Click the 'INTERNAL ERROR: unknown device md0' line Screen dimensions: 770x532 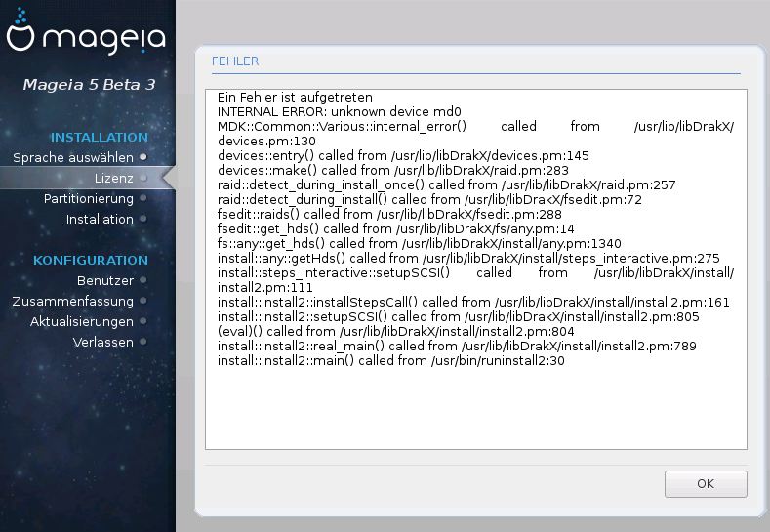tap(340, 112)
